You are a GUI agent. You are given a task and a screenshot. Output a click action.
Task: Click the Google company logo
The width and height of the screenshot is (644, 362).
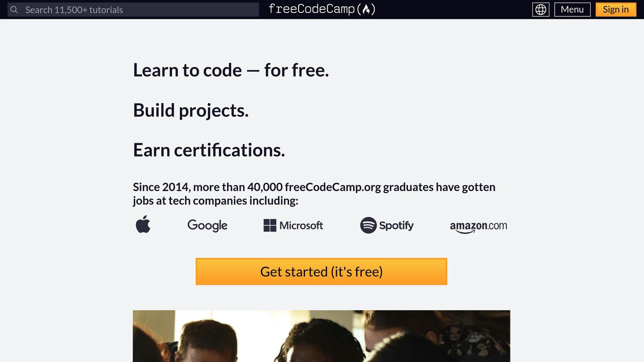click(208, 225)
